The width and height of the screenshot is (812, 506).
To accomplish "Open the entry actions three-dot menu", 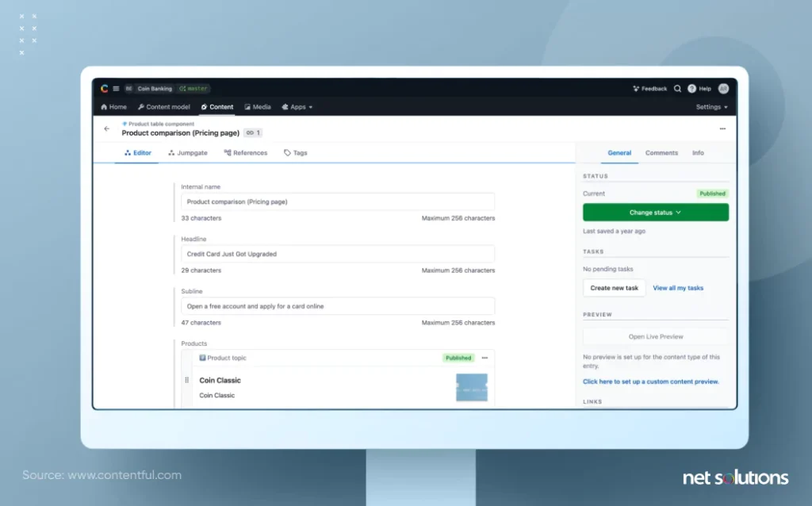I will point(722,128).
